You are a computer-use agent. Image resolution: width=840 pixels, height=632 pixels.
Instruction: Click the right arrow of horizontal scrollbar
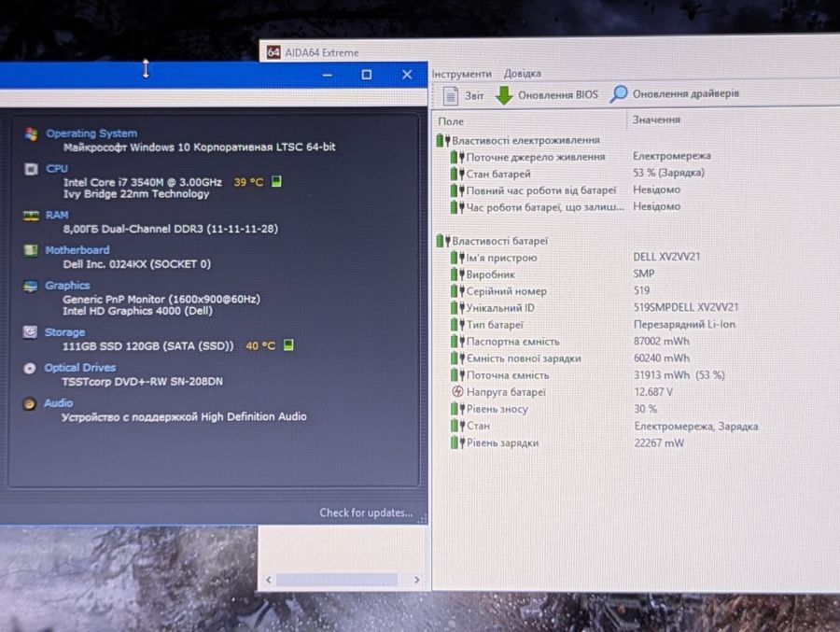click(x=417, y=580)
